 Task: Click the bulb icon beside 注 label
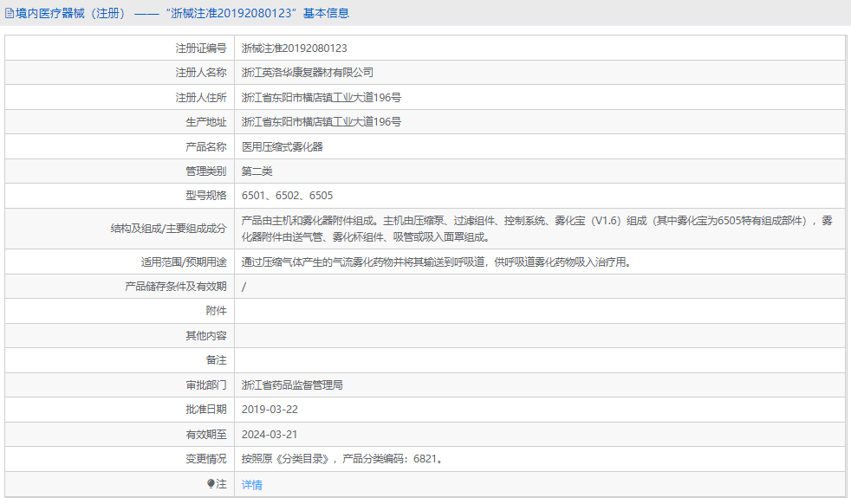tap(211, 483)
